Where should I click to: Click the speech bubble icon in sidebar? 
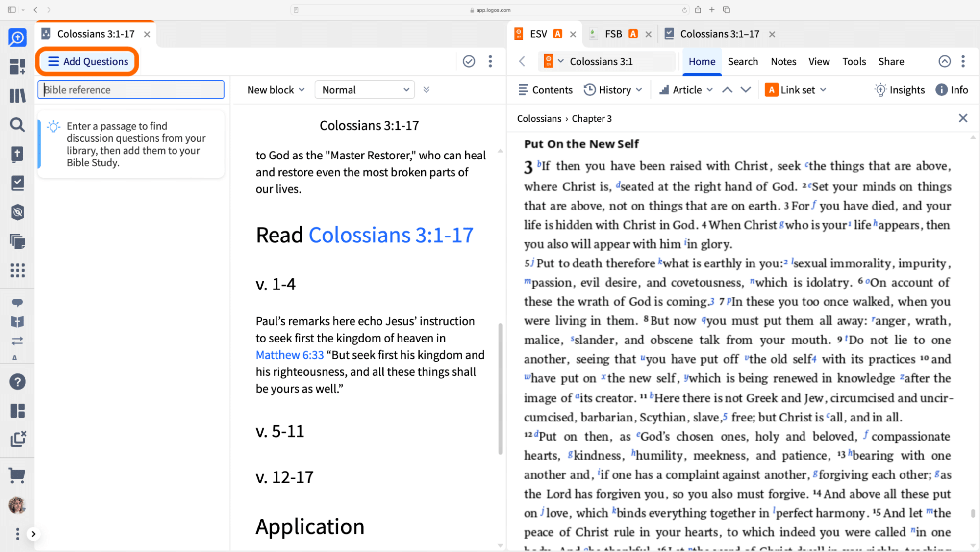(x=17, y=302)
